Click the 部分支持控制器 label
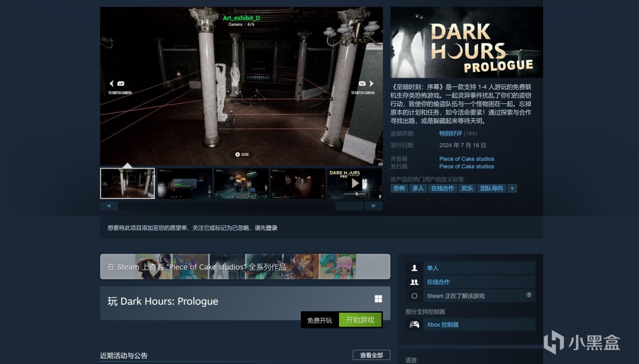Screen dimensions: 639x364 coord(425,312)
